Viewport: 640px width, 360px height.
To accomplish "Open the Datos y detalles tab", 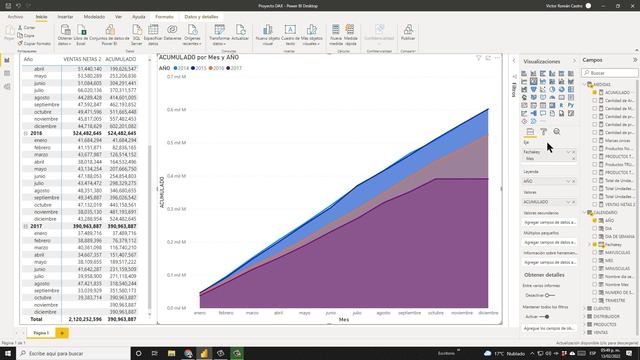I will click(x=201, y=17).
